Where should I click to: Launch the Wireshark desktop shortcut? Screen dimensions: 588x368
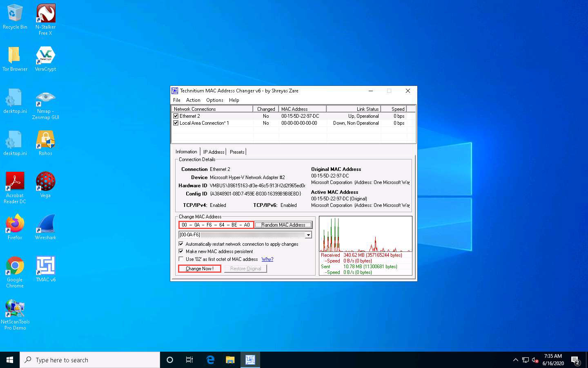pos(45,227)
